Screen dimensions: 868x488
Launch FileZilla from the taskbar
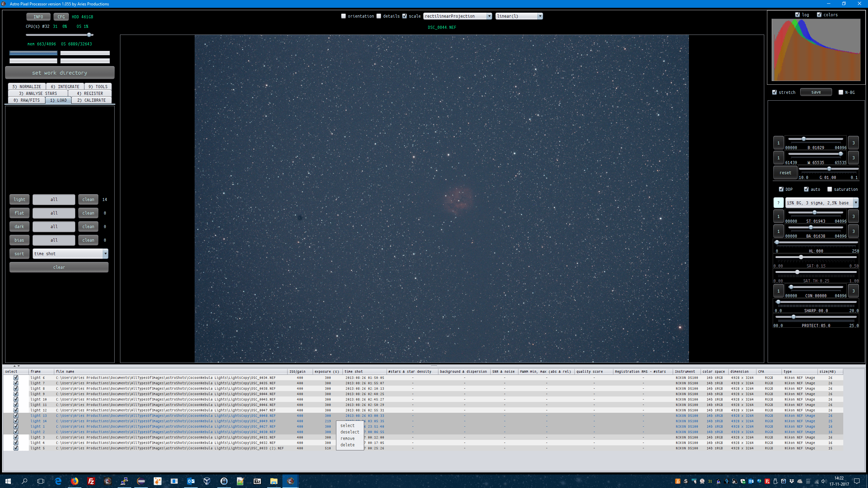pos(91,481)
